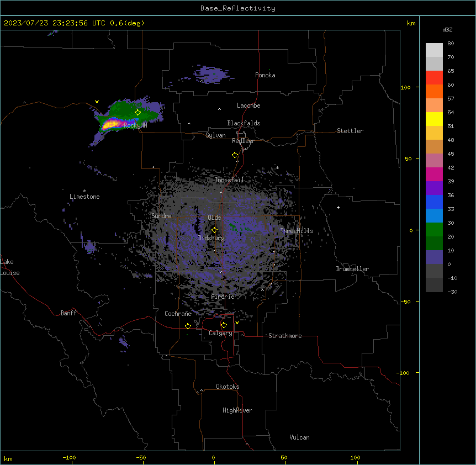The width and height of the screenshot is (476, 465).
Task: Click the dBZ legend heading
Action: [x=447, y=29]
